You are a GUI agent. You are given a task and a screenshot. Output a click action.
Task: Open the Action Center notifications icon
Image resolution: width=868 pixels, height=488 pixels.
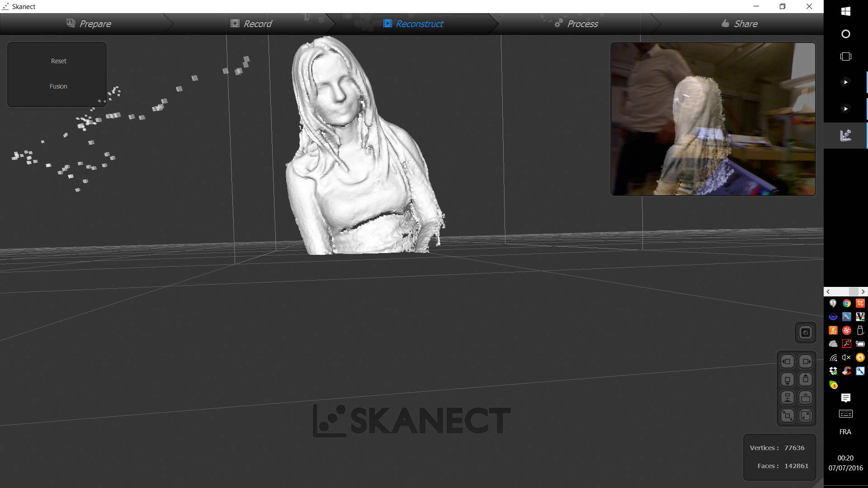coord(845,398)
